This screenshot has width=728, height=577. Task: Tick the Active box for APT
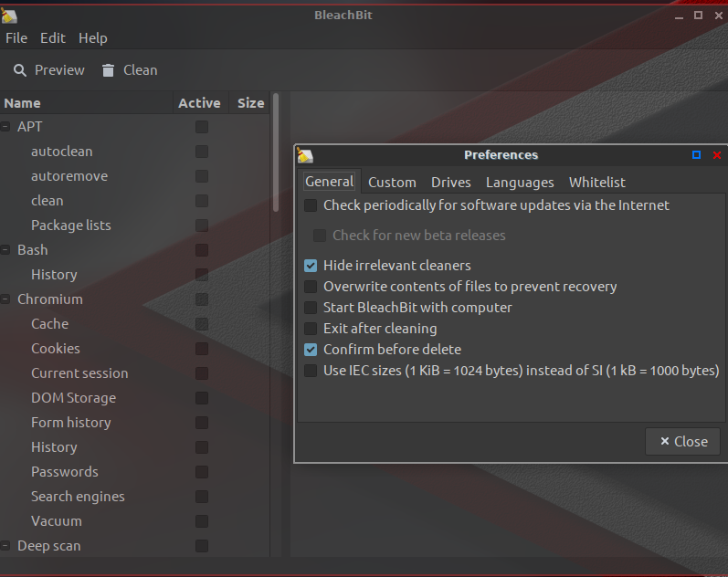(202, 127)
